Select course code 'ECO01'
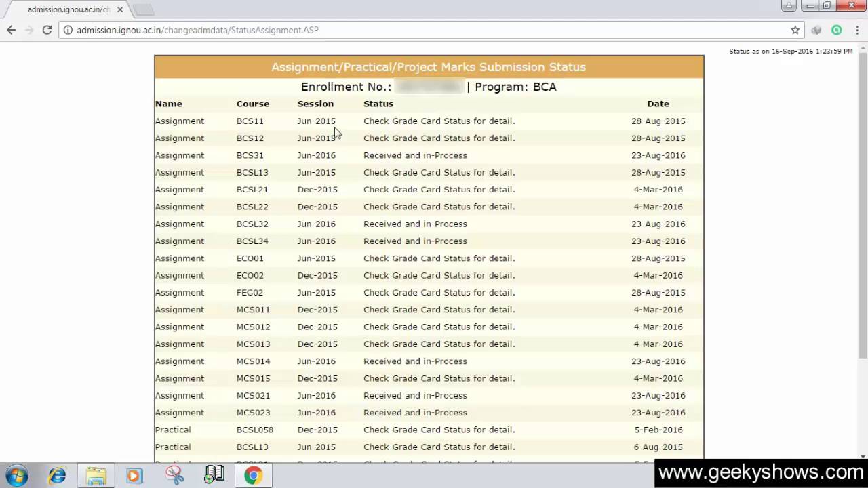Screen dimensions: 868x488 point(250,258)
